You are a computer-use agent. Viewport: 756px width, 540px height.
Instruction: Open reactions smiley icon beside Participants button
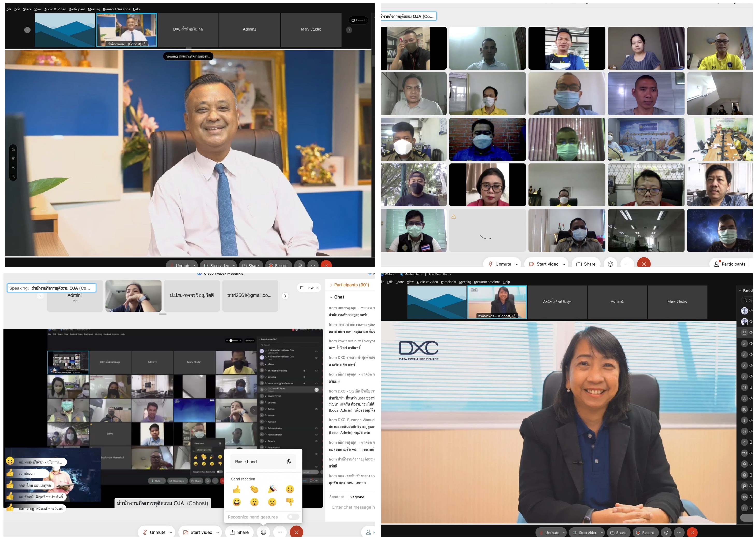610,264
